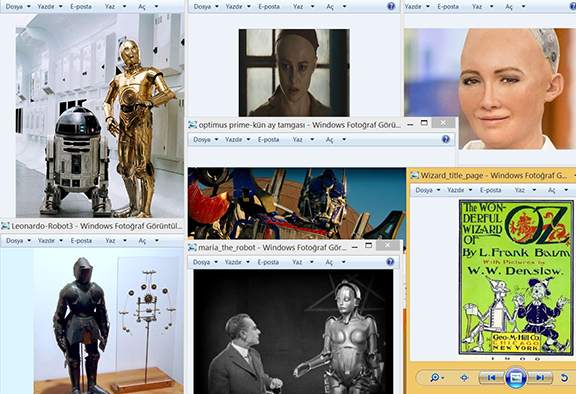
Task: Open Yazdır menu above the C-3PO image
Action: 50,7
